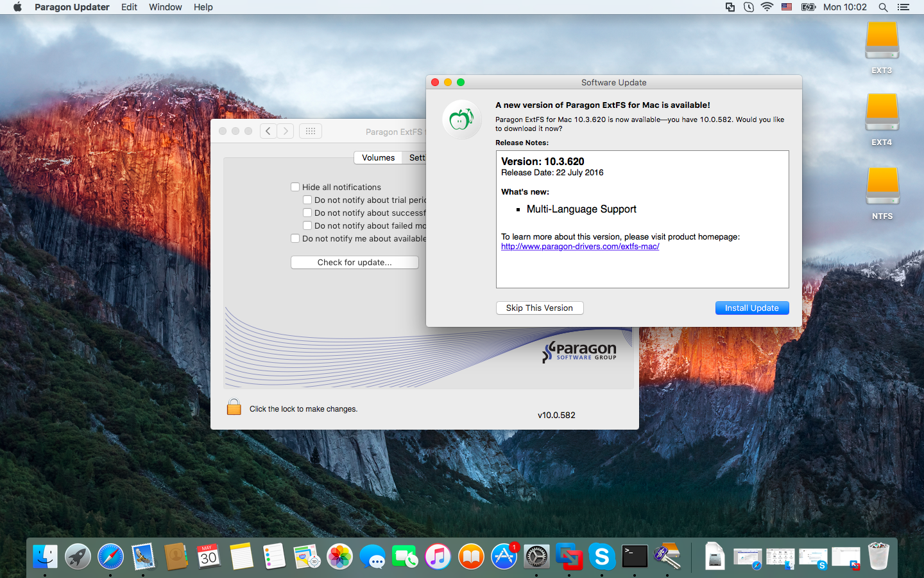Switch to the Volumes tab
Screen dimensions: 924x578
[x=378, y=157]
